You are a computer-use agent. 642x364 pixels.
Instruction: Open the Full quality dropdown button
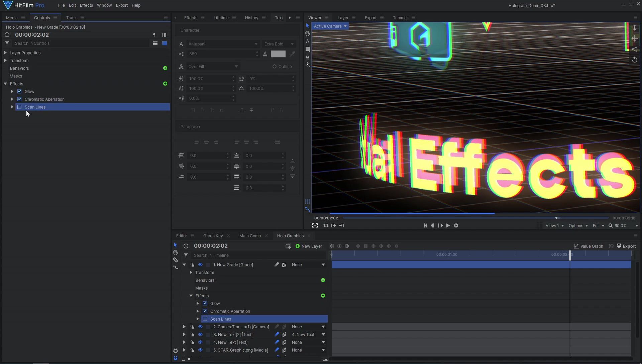click(599, 226)
